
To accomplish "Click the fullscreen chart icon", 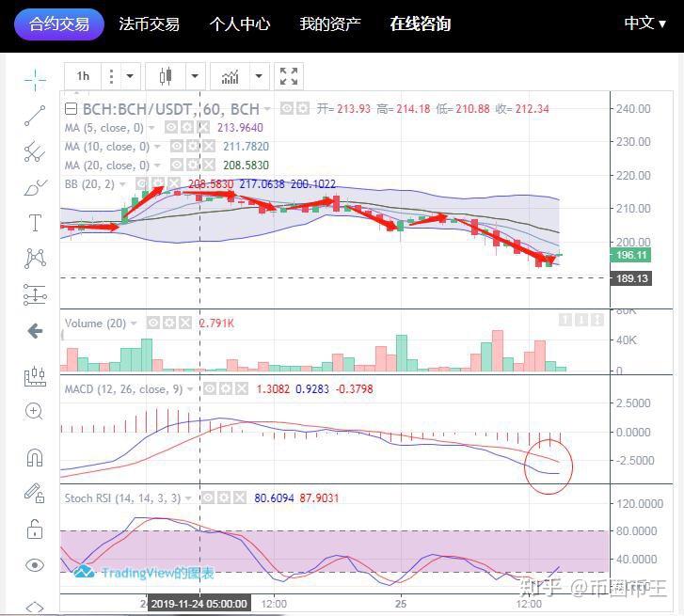I will click(x=289, y=76).
